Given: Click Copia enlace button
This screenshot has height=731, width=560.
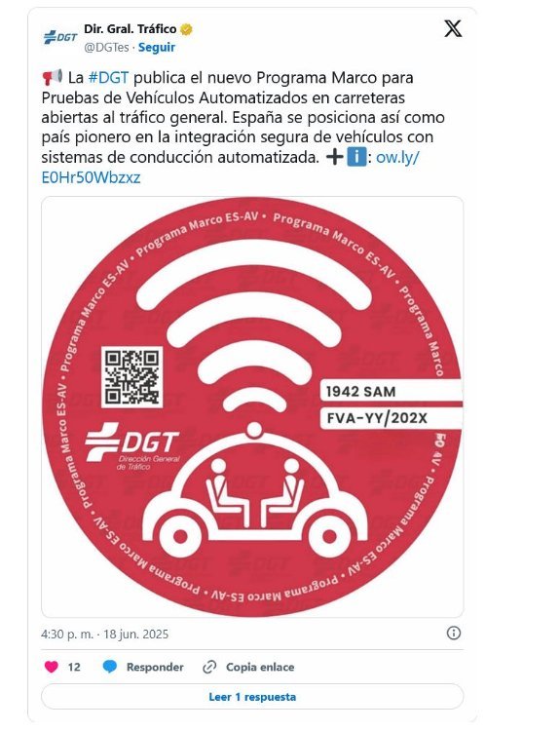Looking at the screenshot, I should (260, 667).
